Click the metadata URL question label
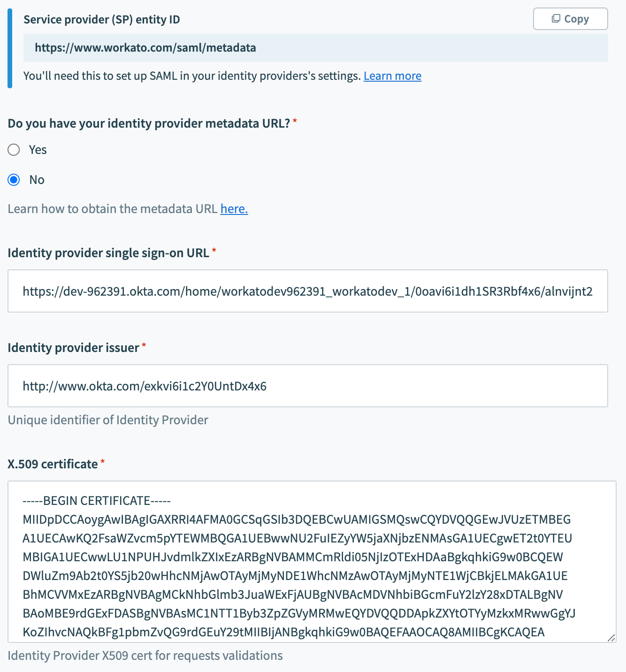This screenshot has height=672, width=626. [149, 123]
